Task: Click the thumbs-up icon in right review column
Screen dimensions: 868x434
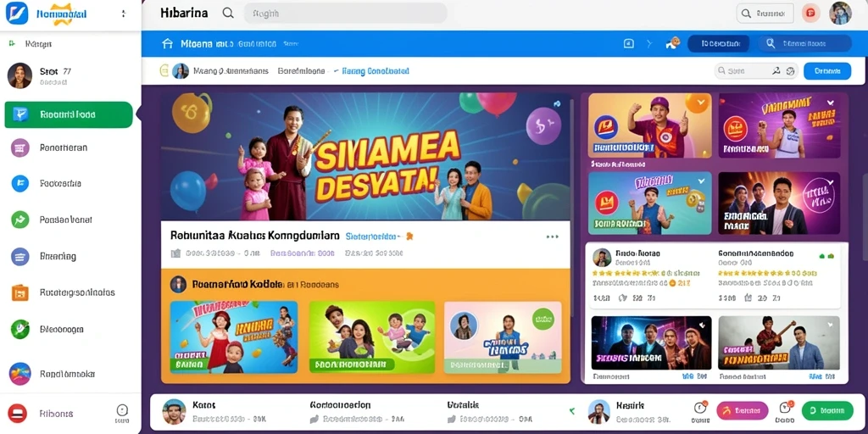Action: pos(748,298)
